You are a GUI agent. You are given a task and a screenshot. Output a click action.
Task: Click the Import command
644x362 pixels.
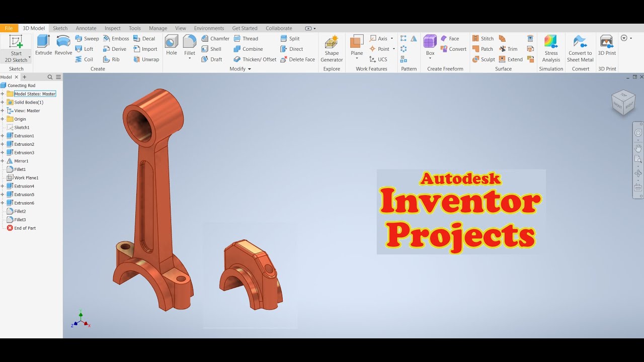pos(145,49)
